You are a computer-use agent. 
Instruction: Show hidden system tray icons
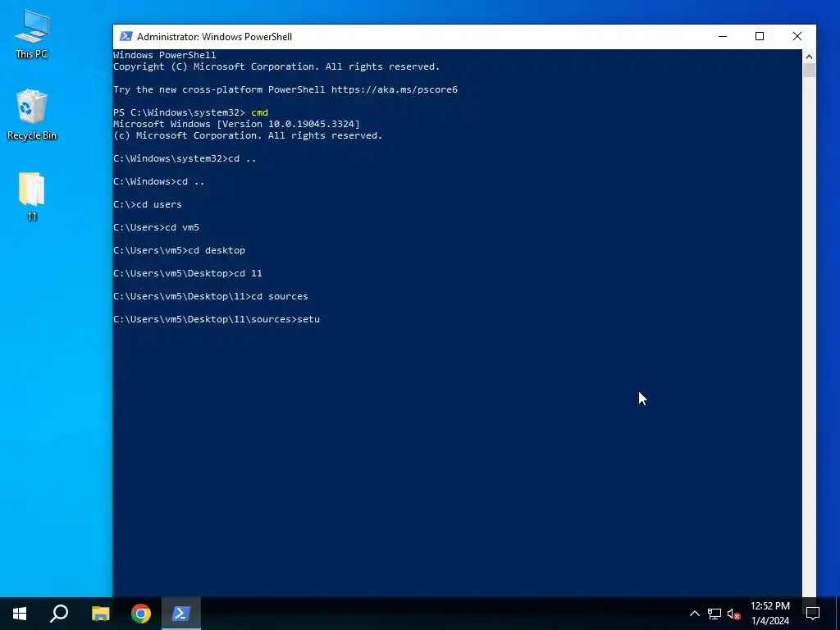694,614
